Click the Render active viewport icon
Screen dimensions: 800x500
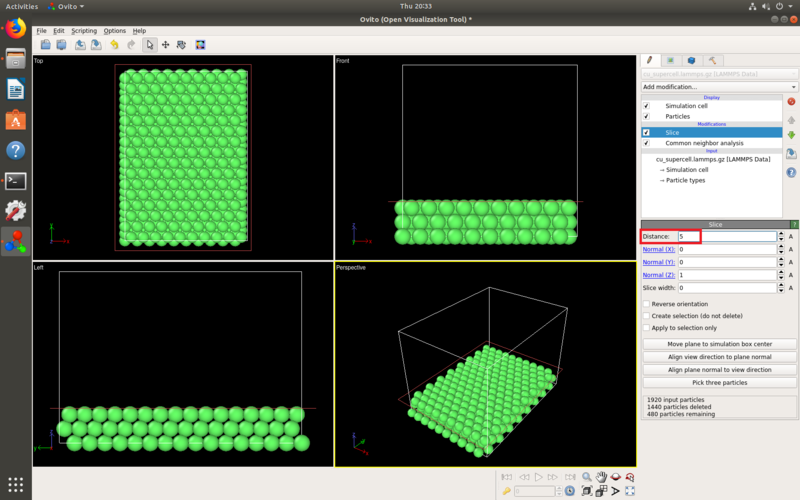pos(200,45)
